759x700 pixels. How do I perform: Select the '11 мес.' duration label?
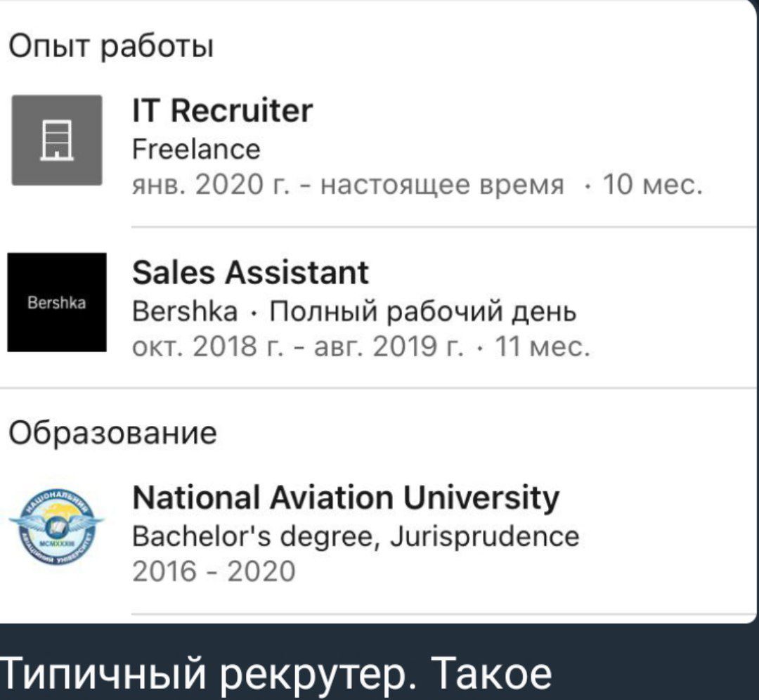[542, 346]
